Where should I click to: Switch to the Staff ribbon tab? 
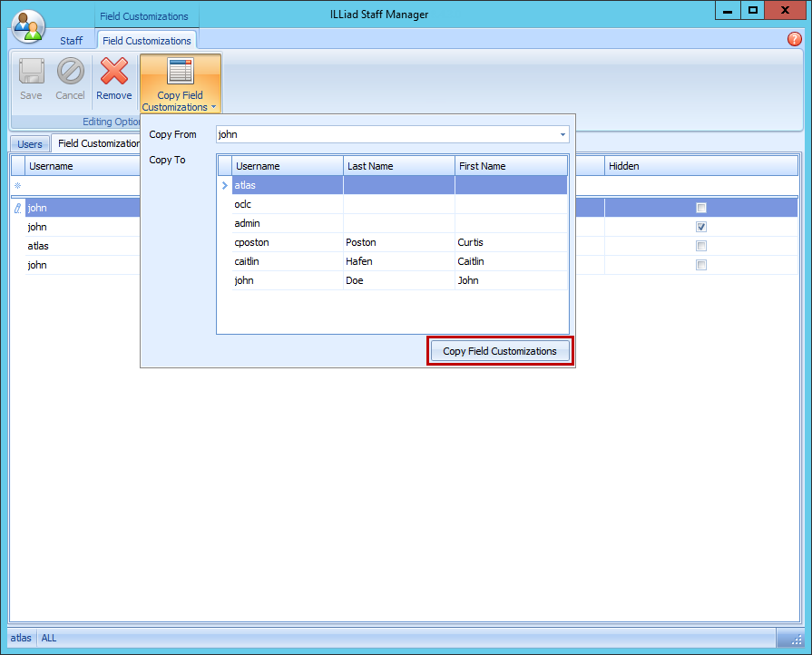click(x=71, y=41)
